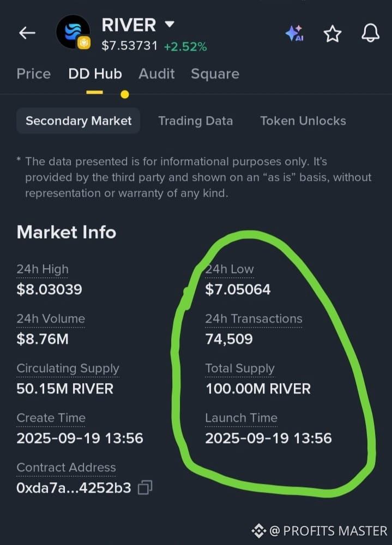Tap the Binance logo in the watermark
This screenshot has width=392, height=545.
258,531
